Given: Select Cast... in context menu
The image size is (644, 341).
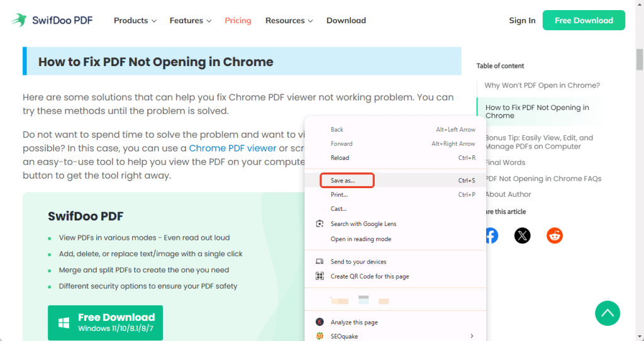Looking at the screenshot, I should pyautogui.click(x=396, y=209).
